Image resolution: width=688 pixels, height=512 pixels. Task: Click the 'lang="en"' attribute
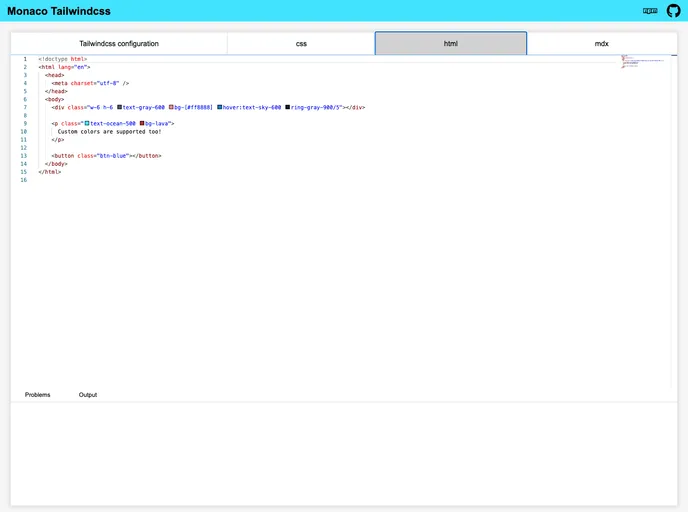click(72, 67)
